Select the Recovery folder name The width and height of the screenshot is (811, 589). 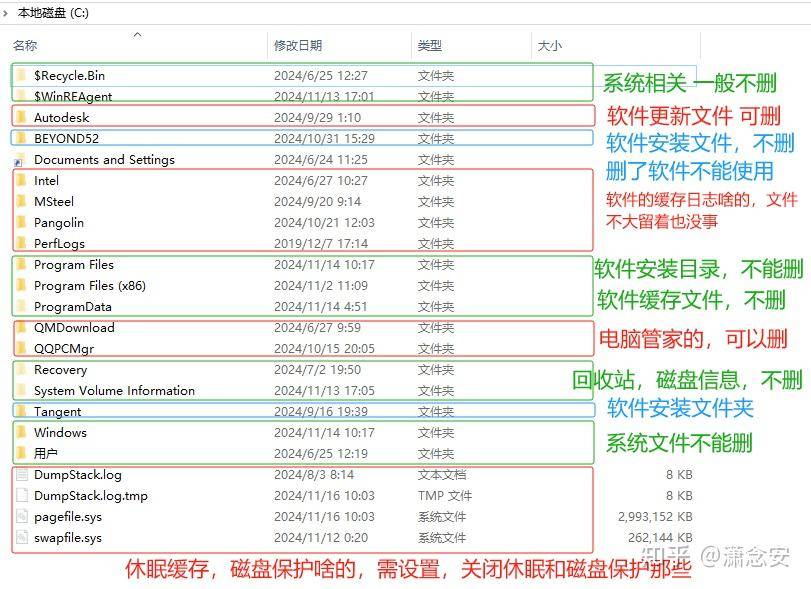click(61, 370)
